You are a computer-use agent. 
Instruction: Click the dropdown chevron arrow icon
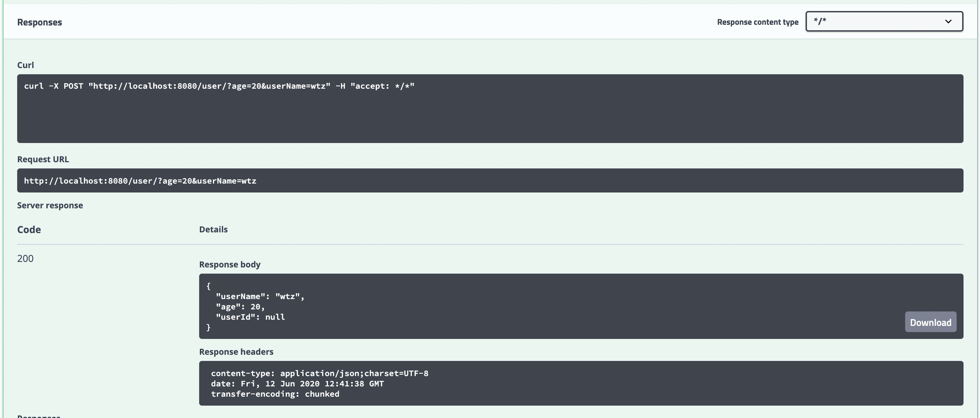(948, 21)
